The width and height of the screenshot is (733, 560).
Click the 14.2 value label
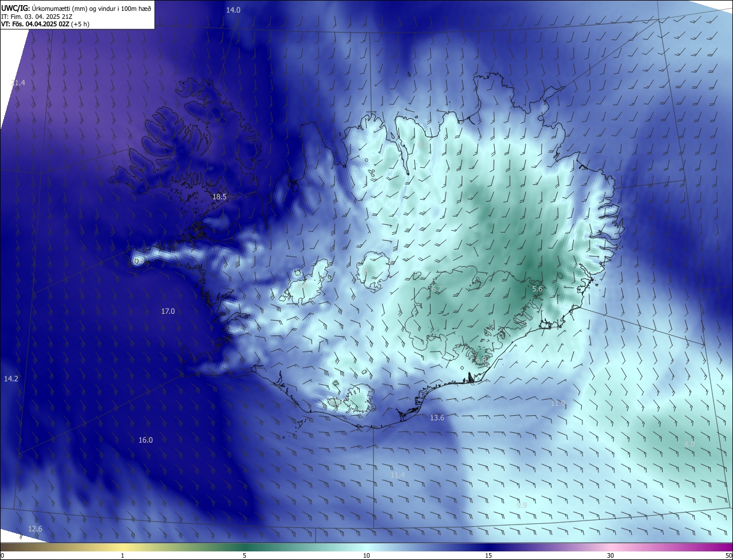coord(11,379)
